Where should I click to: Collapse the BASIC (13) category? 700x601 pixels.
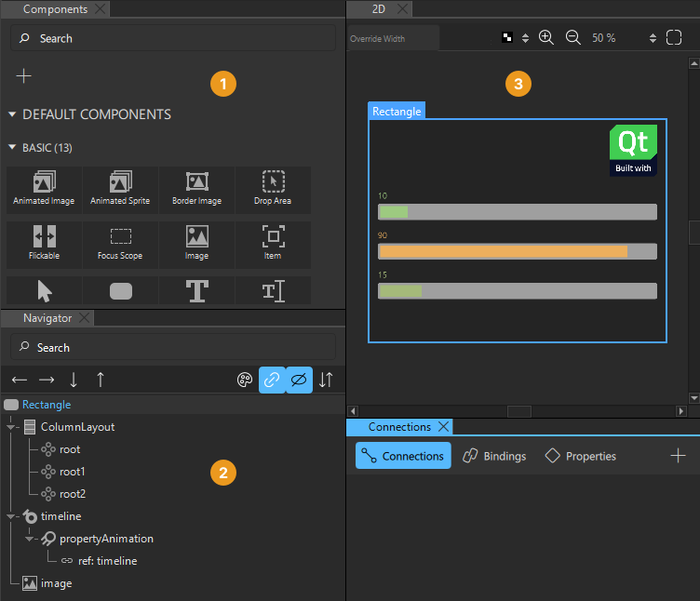pyautogui.click(x=12, y=147)
